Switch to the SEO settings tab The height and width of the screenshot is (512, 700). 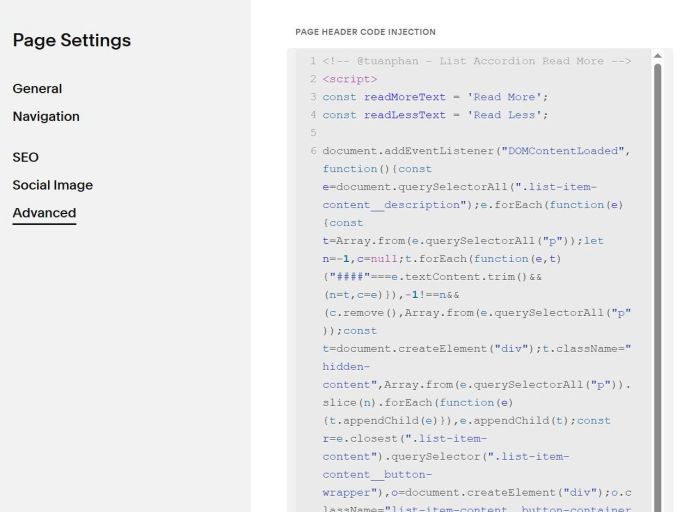(x=26, y=158)
